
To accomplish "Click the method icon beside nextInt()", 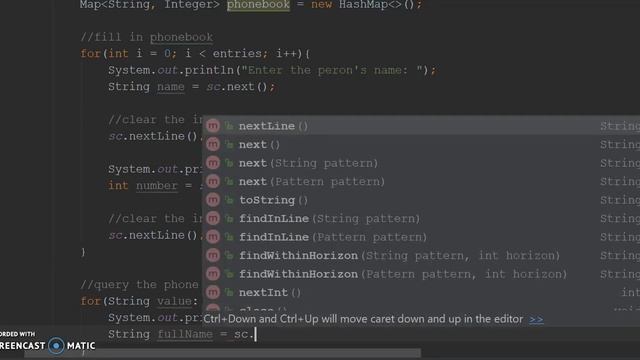I will coord(213,292).
